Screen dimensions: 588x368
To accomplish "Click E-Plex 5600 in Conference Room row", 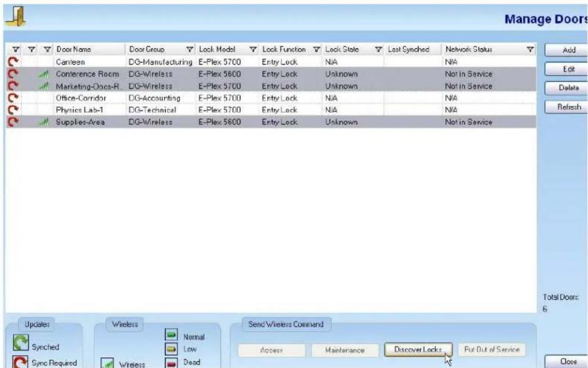I will 219,74.
